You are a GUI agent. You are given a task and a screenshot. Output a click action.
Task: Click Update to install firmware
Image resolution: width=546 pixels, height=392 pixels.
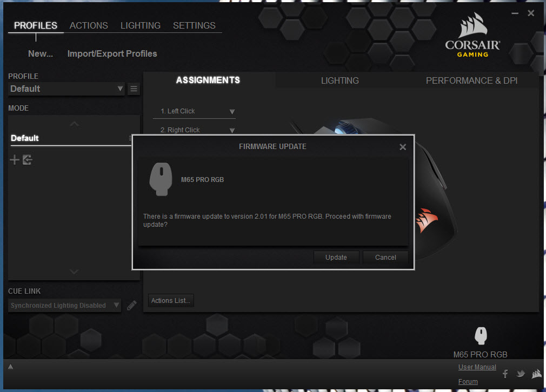point(336,258)
